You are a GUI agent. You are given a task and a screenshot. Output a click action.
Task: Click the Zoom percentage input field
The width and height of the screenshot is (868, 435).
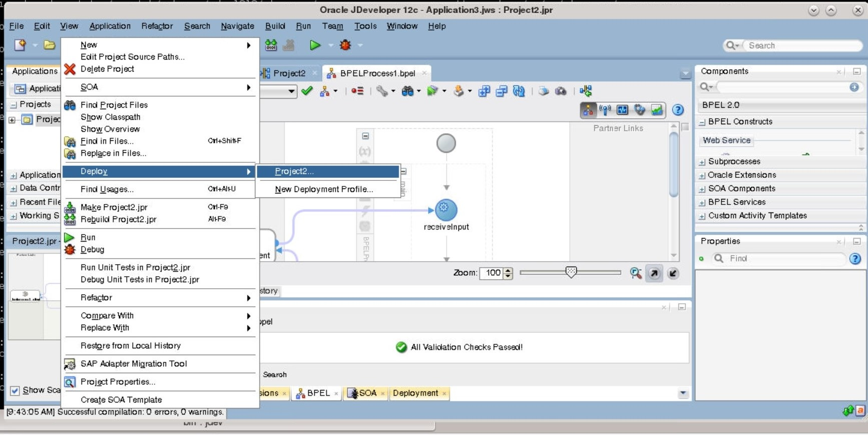492,273
